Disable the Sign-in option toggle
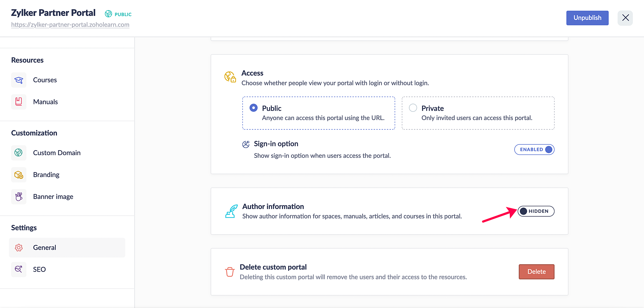 tap(534, 150)
